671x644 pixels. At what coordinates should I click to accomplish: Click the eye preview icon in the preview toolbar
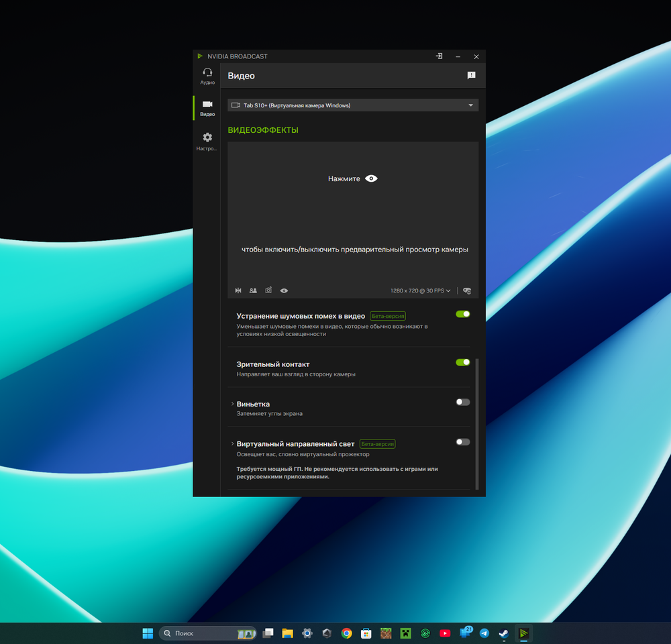coord(285,290)
